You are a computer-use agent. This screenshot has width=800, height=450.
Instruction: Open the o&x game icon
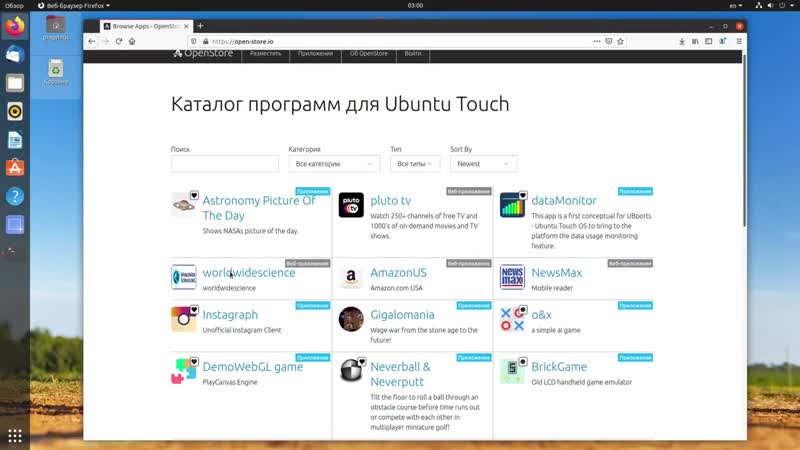coord(512,319)
